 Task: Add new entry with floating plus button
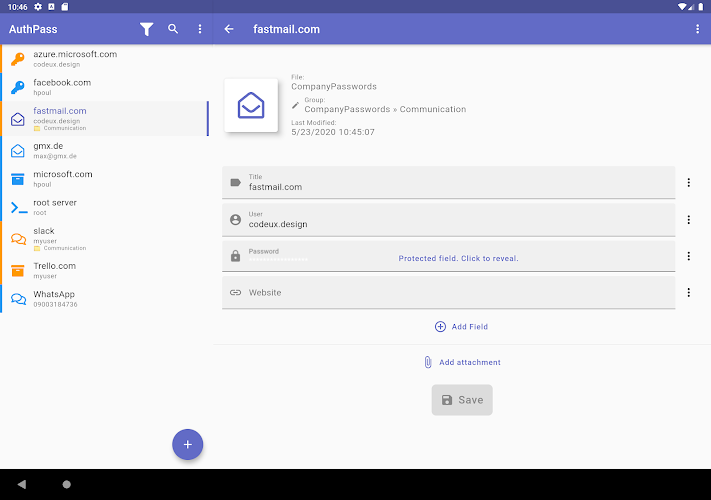coord(188,444)
